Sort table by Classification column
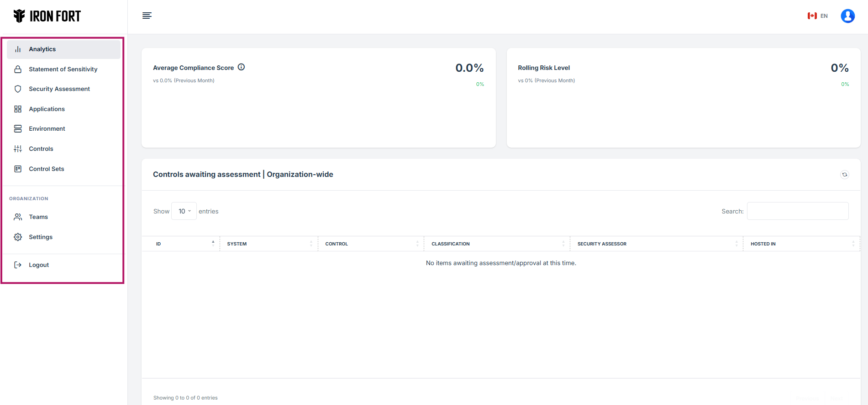Viewport: 868px width, 405px height. coord(496,244)
